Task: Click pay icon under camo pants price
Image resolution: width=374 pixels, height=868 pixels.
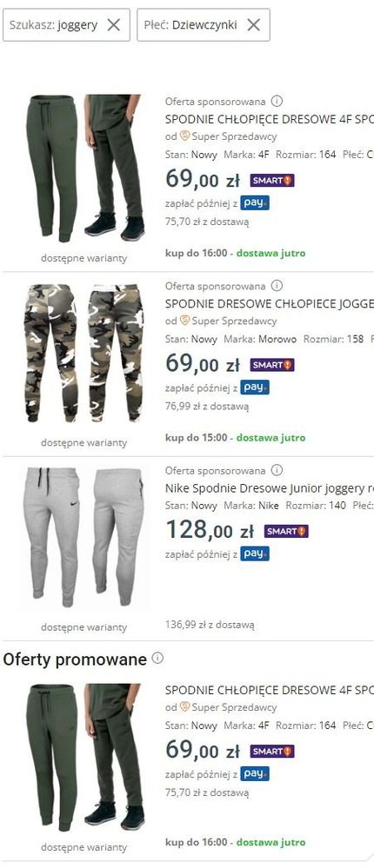Action: point(255,387)
